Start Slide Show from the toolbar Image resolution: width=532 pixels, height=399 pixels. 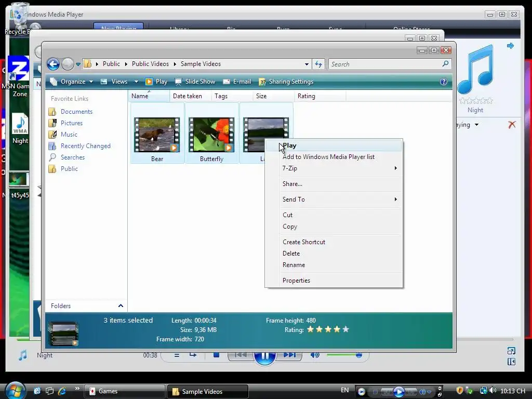pos(195,82)
